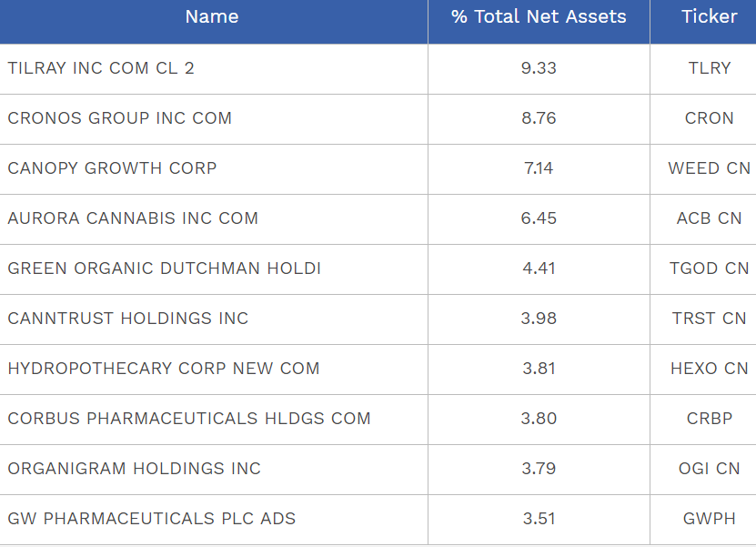Click the HEXO CN ticker
The width and height of the screenshot is (756, 547).
(x=709, y=369)
